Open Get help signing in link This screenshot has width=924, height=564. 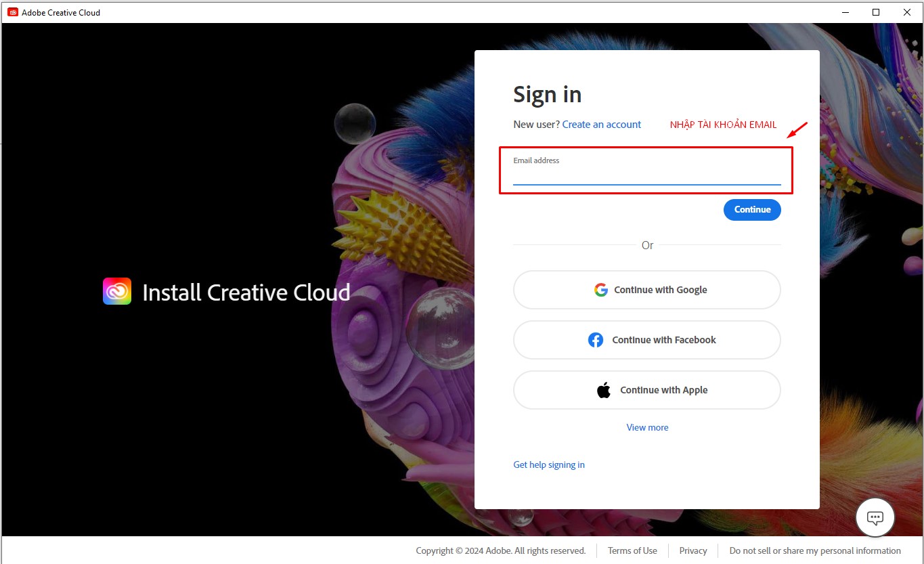(x=549, y=464)
